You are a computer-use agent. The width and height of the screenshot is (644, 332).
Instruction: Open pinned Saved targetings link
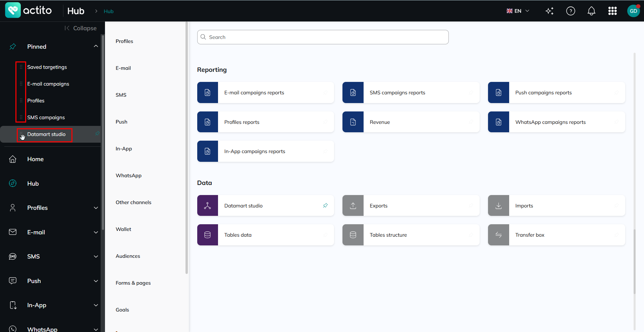point(47,67)
